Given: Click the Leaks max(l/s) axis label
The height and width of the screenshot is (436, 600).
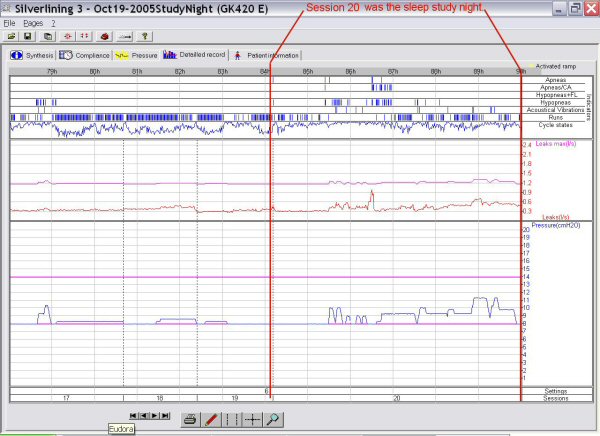Looking at the screenshot, I should pos(556,144).
